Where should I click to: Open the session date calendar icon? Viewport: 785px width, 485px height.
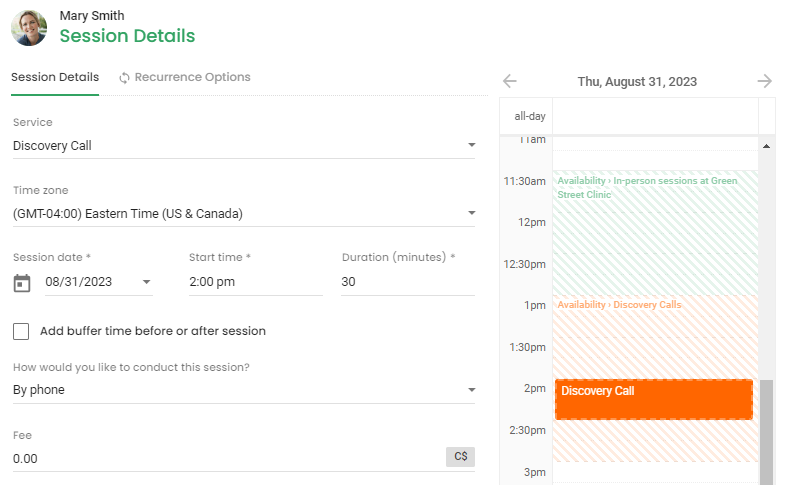tap(22, 283)
